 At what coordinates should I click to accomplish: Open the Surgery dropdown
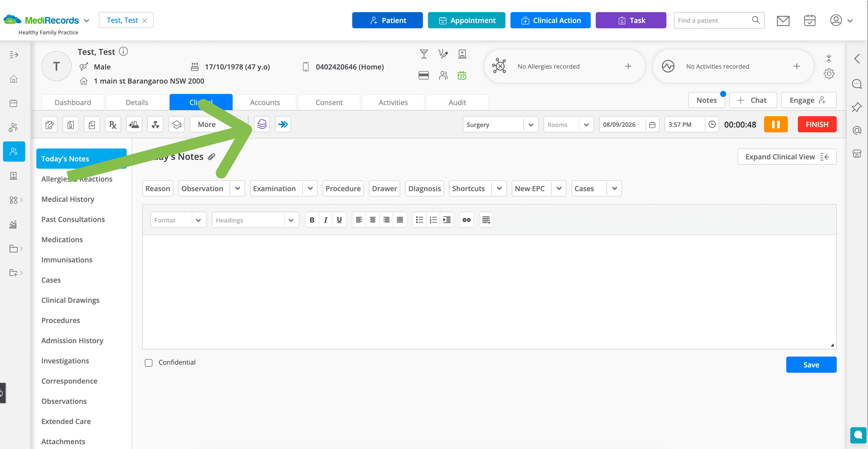point(500,124)
